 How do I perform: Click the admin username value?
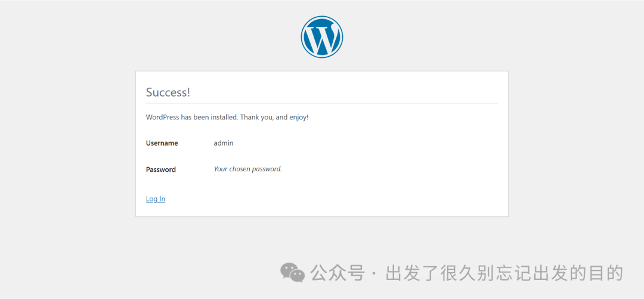coord(224,143)
